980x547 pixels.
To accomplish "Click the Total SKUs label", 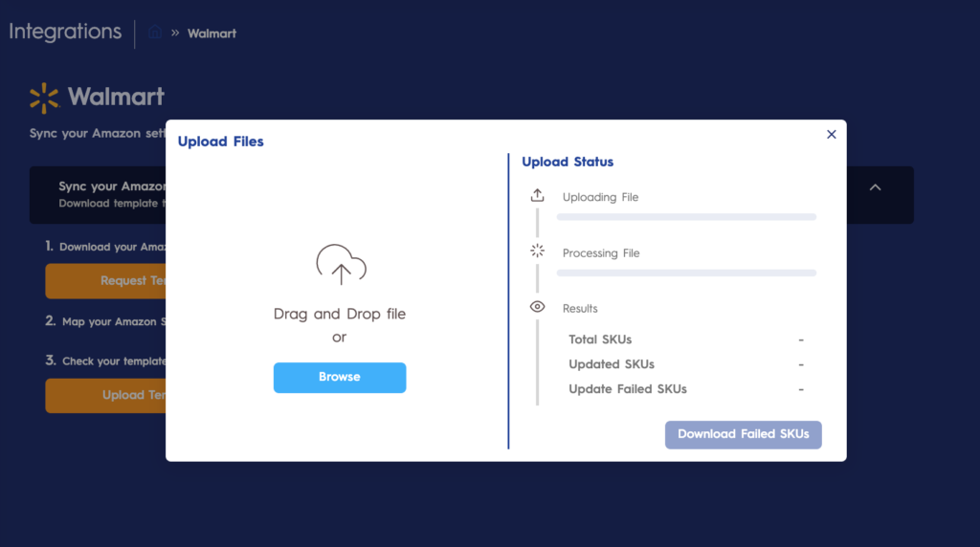I will [x=600, y=339].
